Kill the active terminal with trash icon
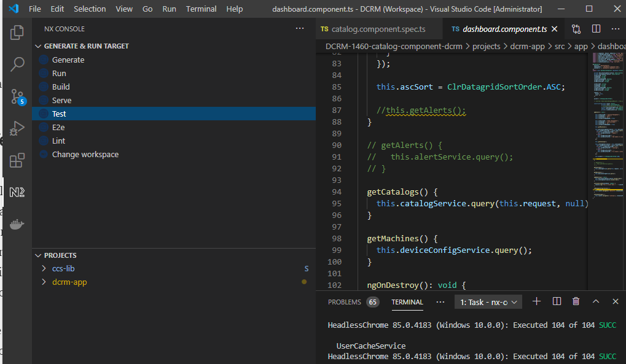Viewport: 626px width, 364px height. point(576,301)
